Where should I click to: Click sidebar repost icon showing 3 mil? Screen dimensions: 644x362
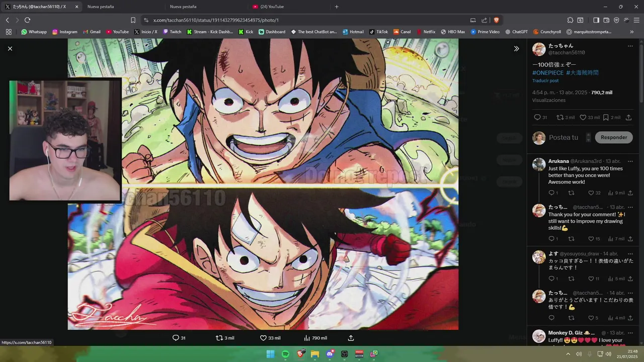560,117
